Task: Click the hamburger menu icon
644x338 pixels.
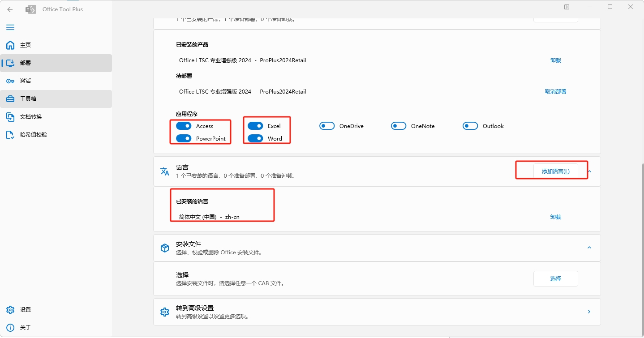Action: point(10,27)
